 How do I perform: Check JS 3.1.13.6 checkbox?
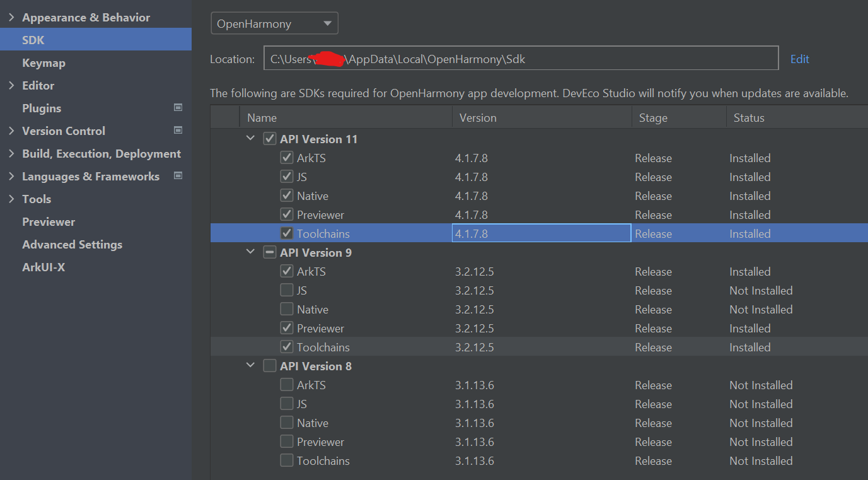(x=287, y=404)
